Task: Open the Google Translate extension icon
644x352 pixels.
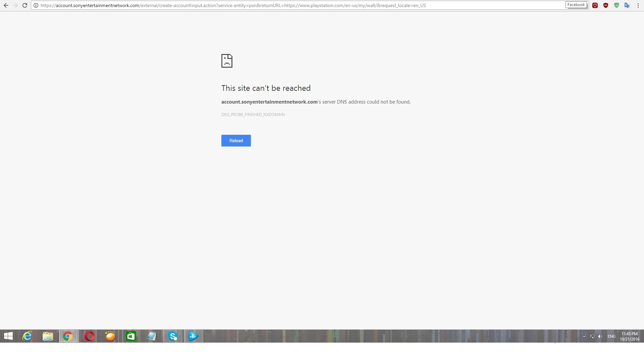Action: [x=627, y=5]
